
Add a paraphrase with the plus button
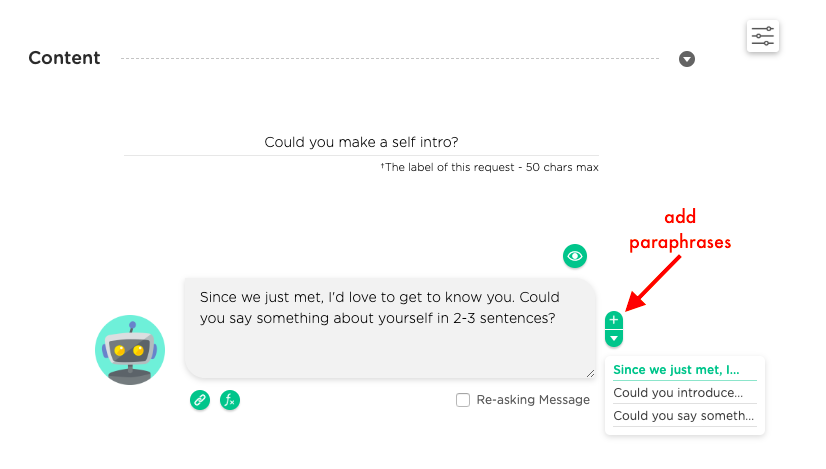(x=614, y=320)
